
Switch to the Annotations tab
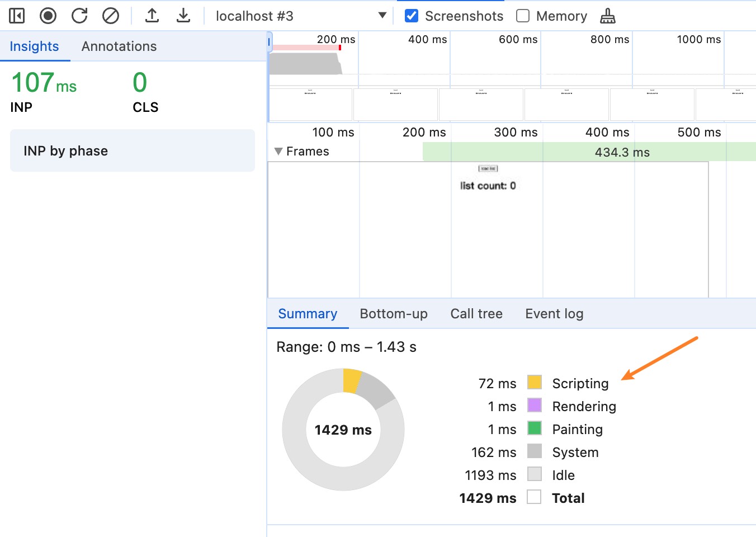point(118,46)
